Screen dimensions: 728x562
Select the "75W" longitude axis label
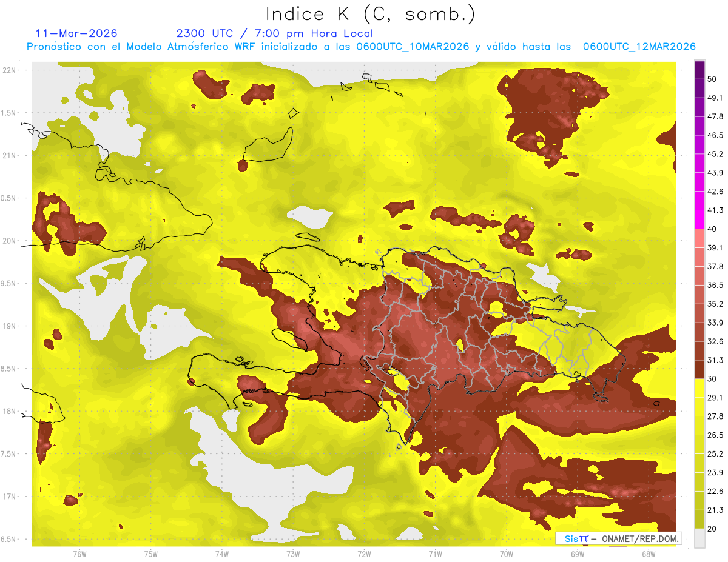(151, 554)
